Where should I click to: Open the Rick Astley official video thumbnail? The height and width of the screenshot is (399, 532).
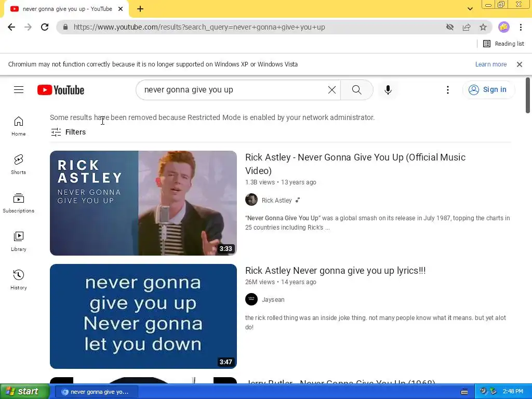pyautogui.click(x=143, y=203)
